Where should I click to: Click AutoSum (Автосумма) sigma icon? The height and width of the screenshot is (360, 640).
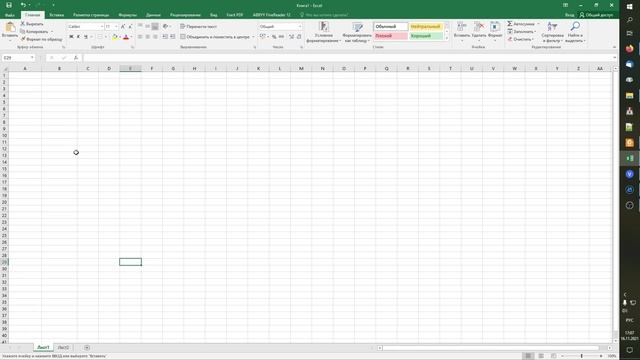tap(510, 24)
